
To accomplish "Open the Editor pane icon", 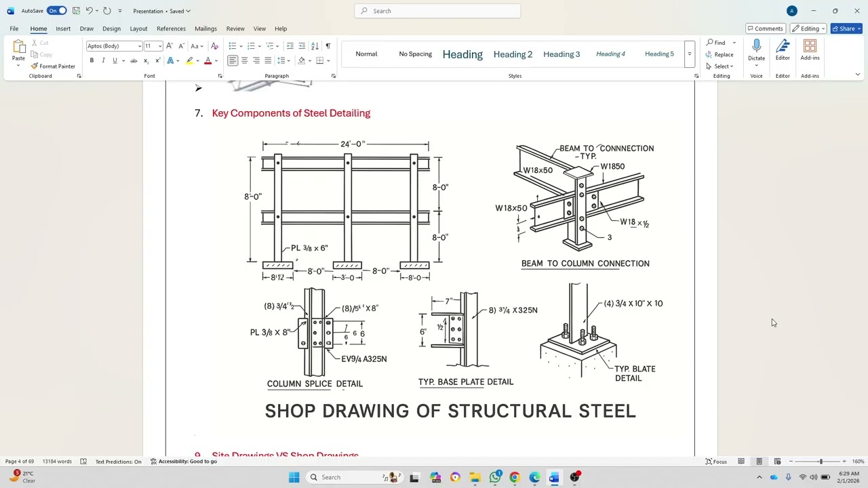I will [x=783, y=46].
